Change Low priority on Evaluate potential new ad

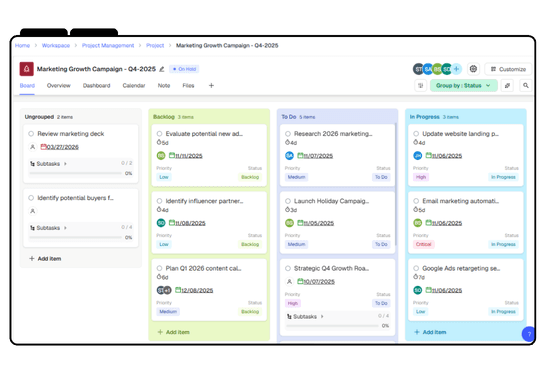[x=164, y=177]
